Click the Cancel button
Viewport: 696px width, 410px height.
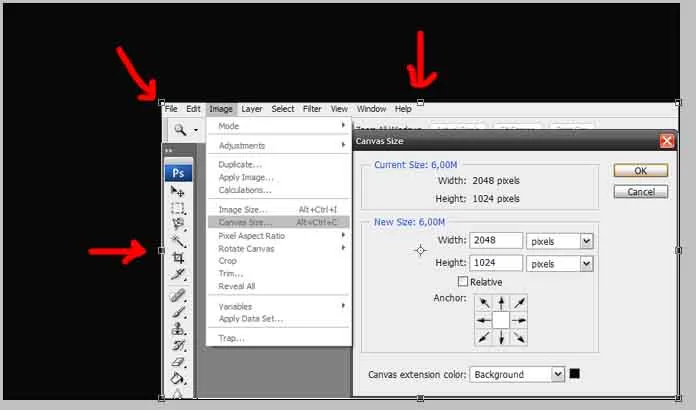click(641, 192)
